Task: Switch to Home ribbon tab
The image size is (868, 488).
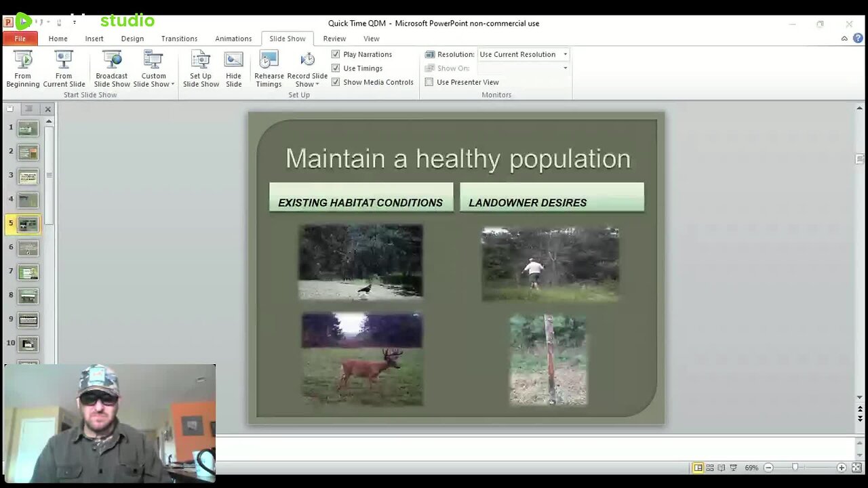Action: pos(58,39)
